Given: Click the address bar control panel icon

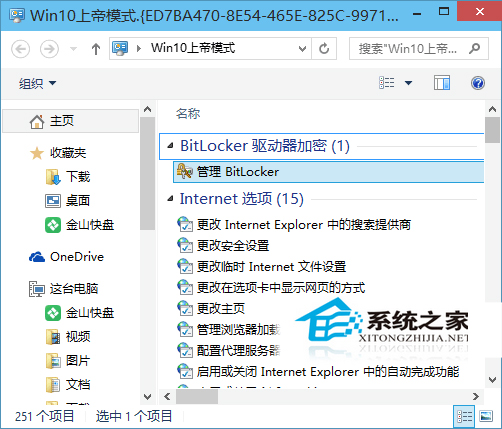Looking at the screenshot, I should (x=120, y=48).
